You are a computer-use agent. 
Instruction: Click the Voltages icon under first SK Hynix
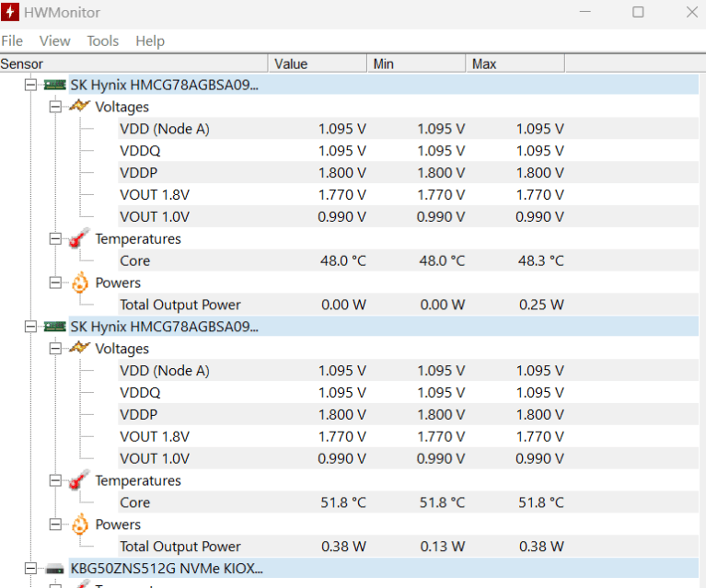(x=80, y=106)
